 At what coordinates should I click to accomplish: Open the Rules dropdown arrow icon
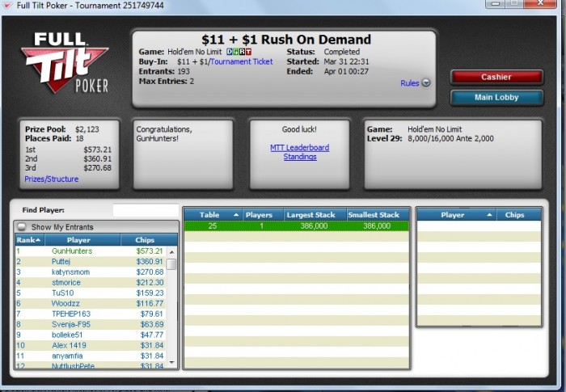click(426, 83)
